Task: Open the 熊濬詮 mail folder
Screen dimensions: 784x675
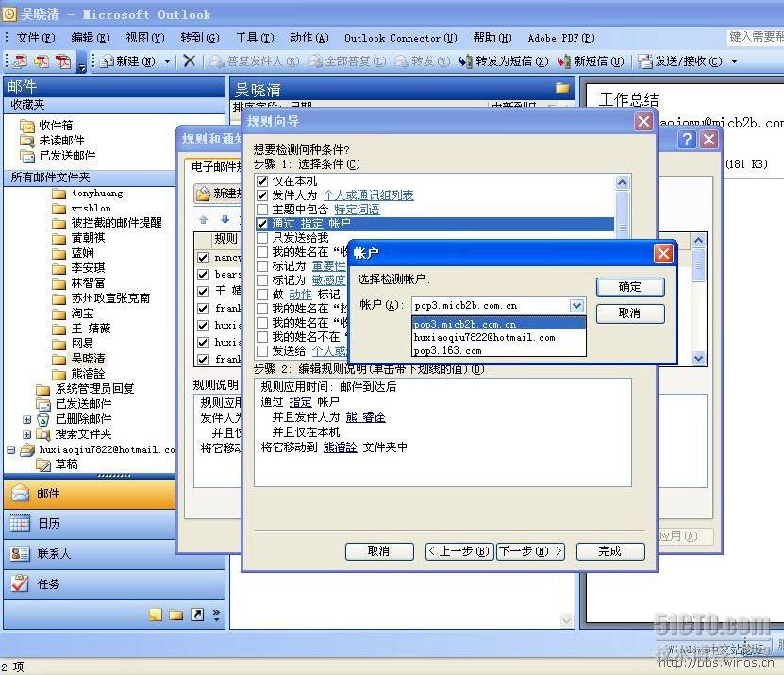Action: click(79, 374)
